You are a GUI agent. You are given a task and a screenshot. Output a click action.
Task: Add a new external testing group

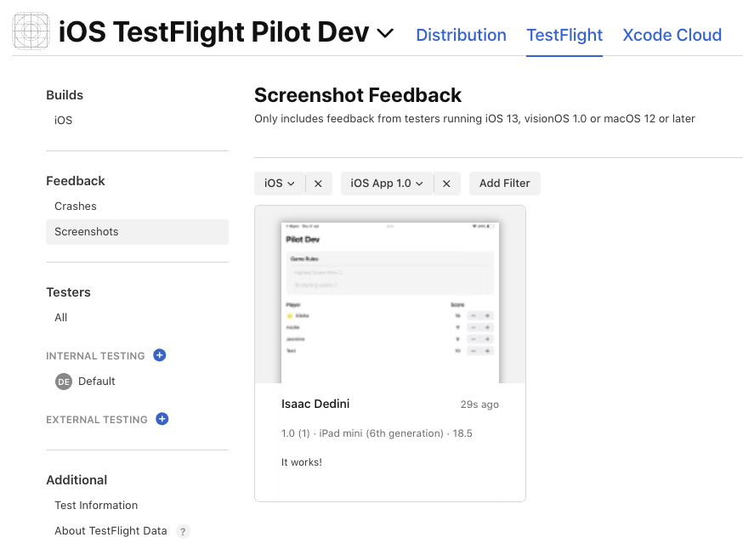162,419
